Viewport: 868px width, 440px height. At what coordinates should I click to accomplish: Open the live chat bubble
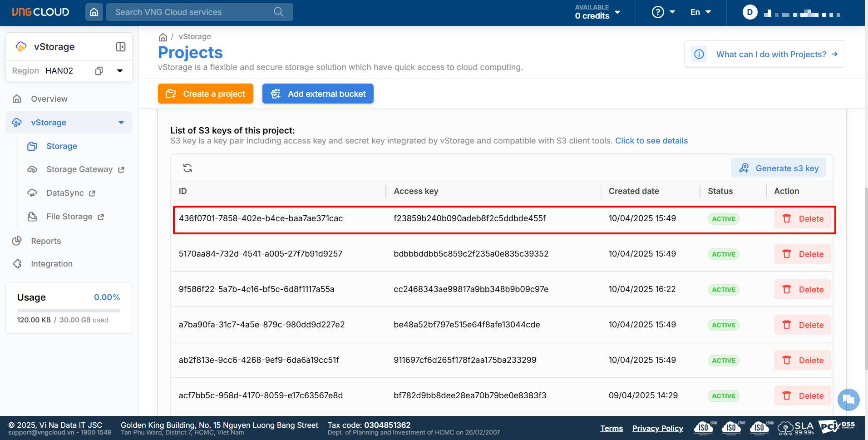coord(848,400)
